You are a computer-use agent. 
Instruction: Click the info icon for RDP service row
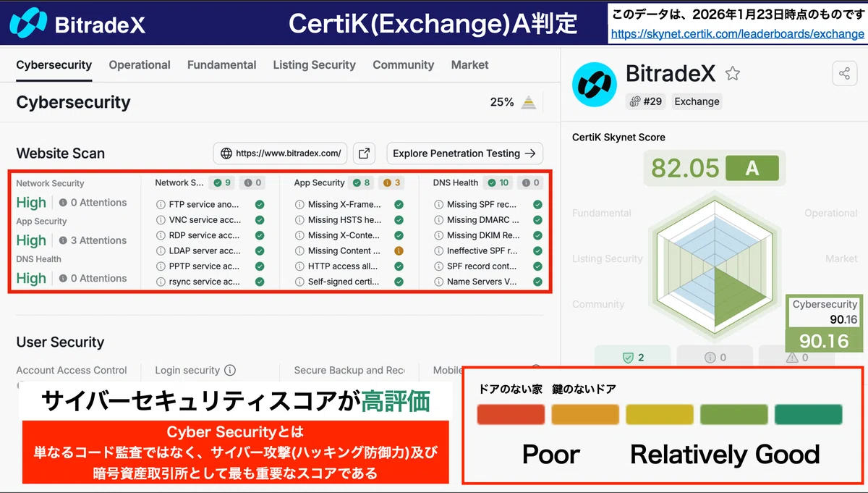[160, 235]
